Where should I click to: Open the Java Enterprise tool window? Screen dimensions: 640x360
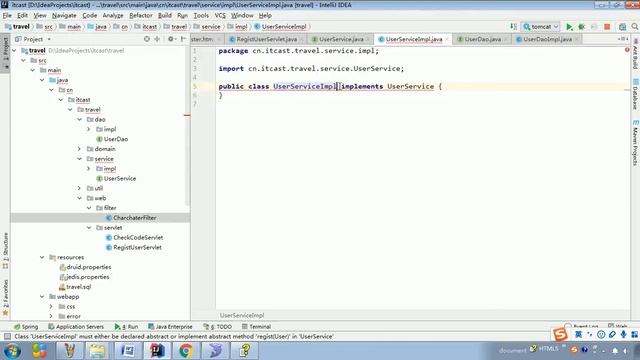click(x=170, y=327)
